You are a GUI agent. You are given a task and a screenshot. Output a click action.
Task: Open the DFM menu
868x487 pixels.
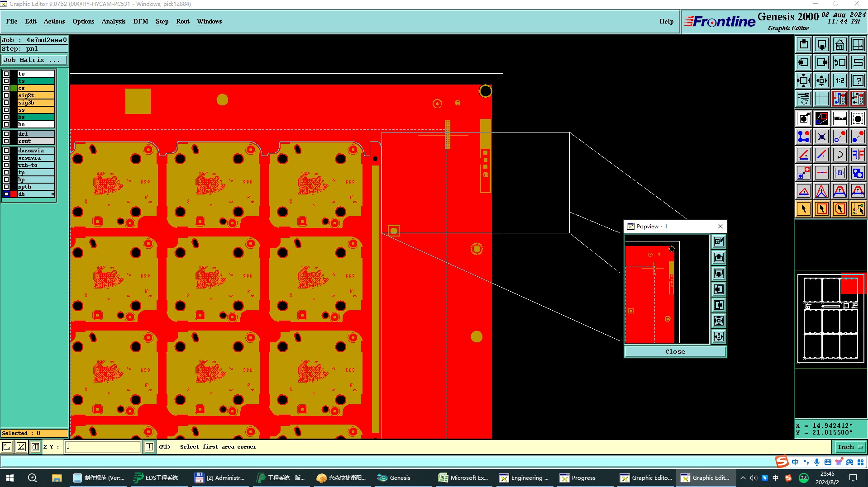[x=141, y=21]
